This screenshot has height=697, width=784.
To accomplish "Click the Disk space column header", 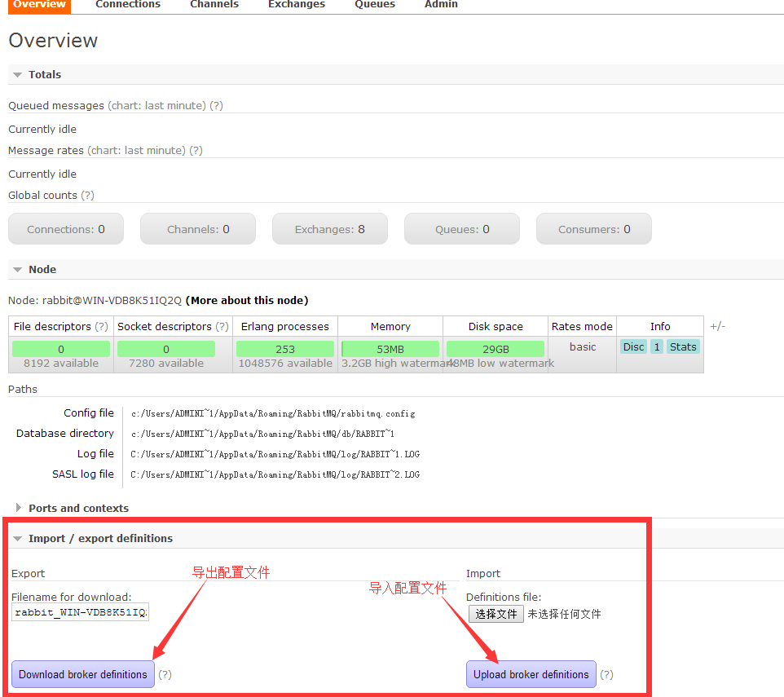I will [496, 327].
